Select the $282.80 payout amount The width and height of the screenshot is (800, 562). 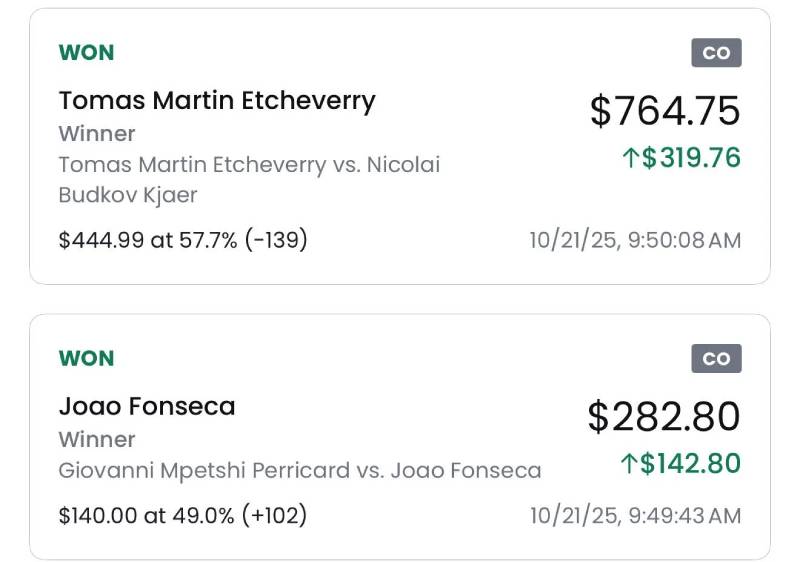tap(664, 416)
